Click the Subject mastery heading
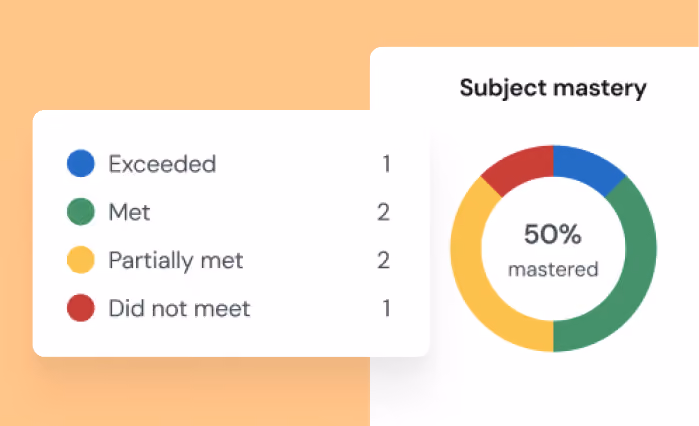 point(553,88)
